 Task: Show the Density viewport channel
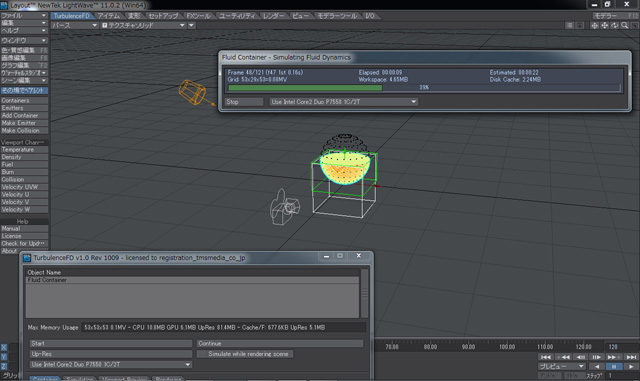point(24,157)
